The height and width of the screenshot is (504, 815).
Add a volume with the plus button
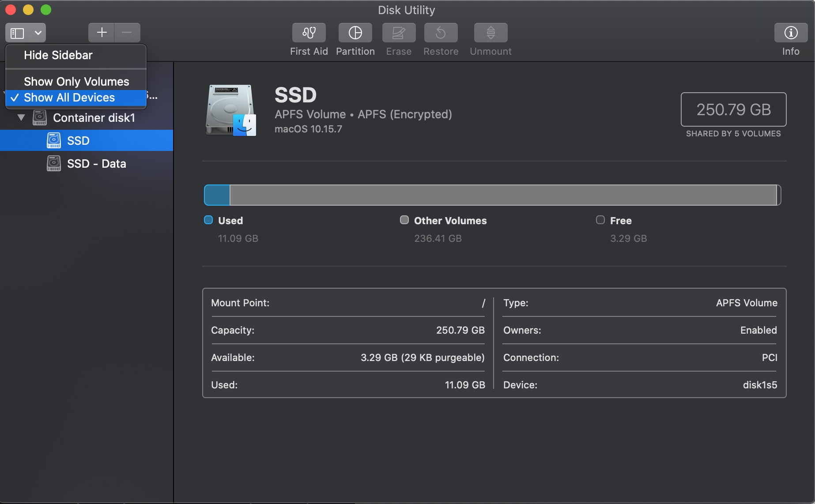coord(102,33)
